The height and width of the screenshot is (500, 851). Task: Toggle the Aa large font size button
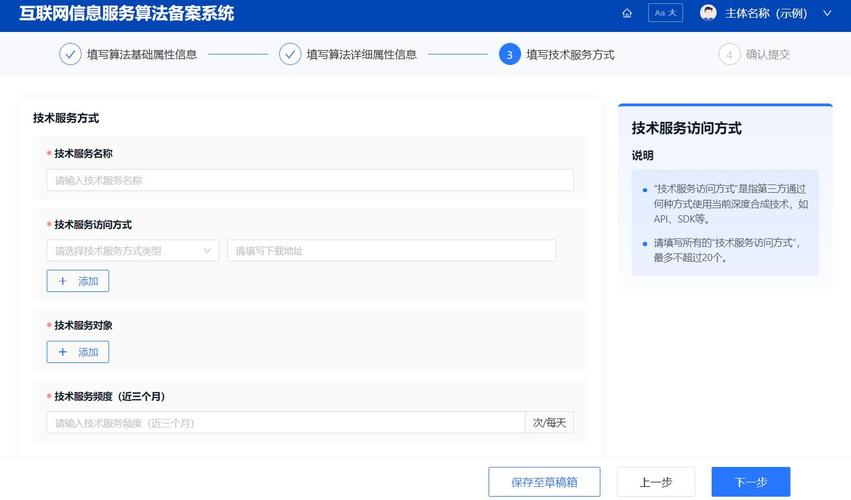(x=665, y=12)
